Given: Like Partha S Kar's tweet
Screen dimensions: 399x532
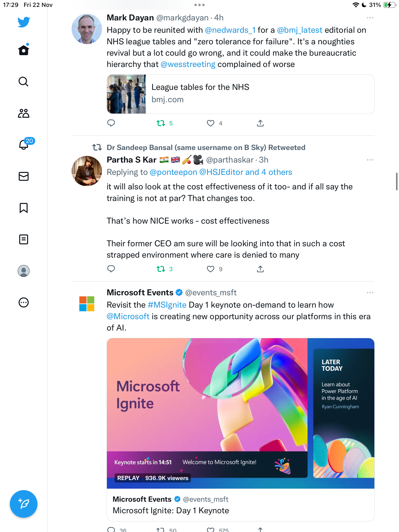Looking at the screenshot, I should pyautogui.click(x=211, y=269).
